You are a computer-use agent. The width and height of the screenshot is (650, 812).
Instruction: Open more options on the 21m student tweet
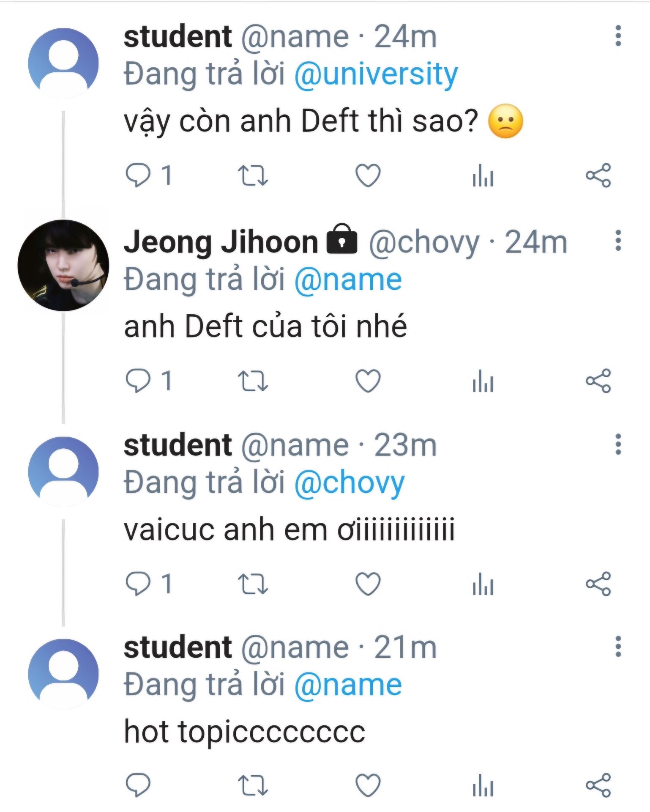[x=618, y=646]
